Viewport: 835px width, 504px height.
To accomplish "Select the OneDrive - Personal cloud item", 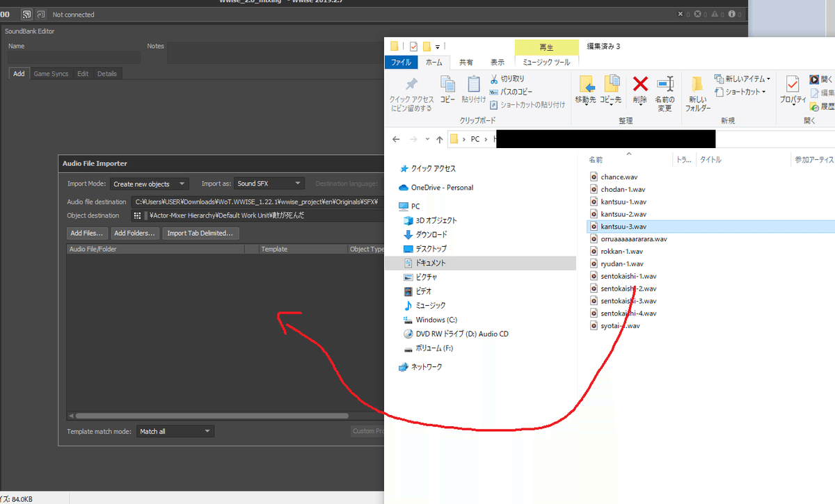I will point(436,188).
